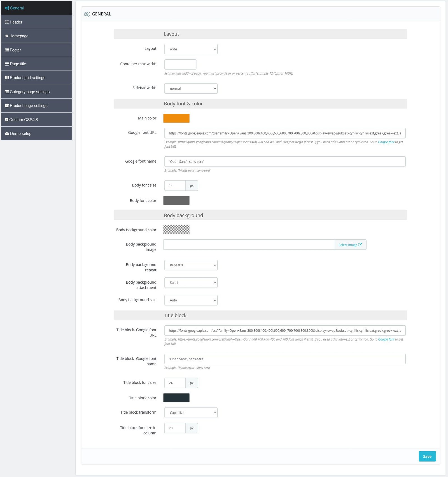The width and height of the screenshot is (448, 477).
Task: Click the Body background section heading
Action: pyautogui.click(x=183, y=215)
